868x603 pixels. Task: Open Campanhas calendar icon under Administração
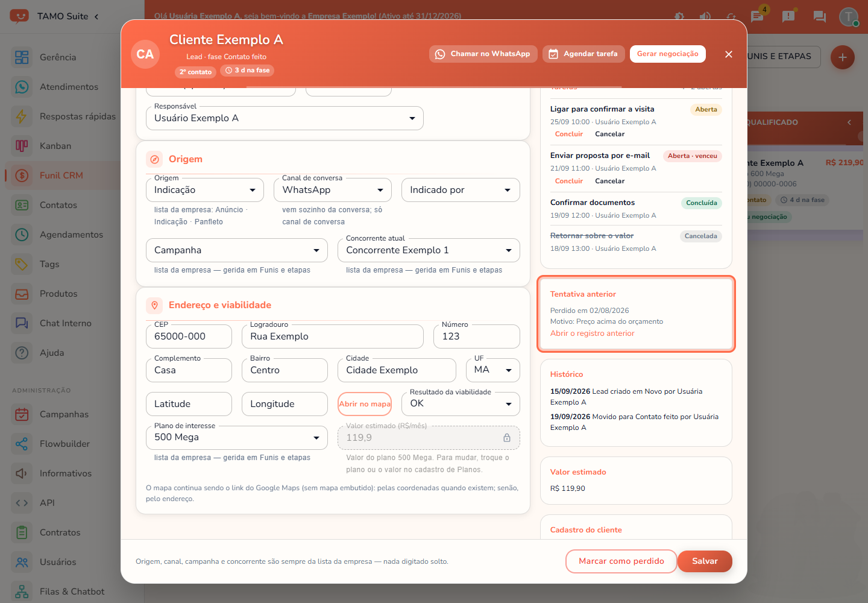22,414
